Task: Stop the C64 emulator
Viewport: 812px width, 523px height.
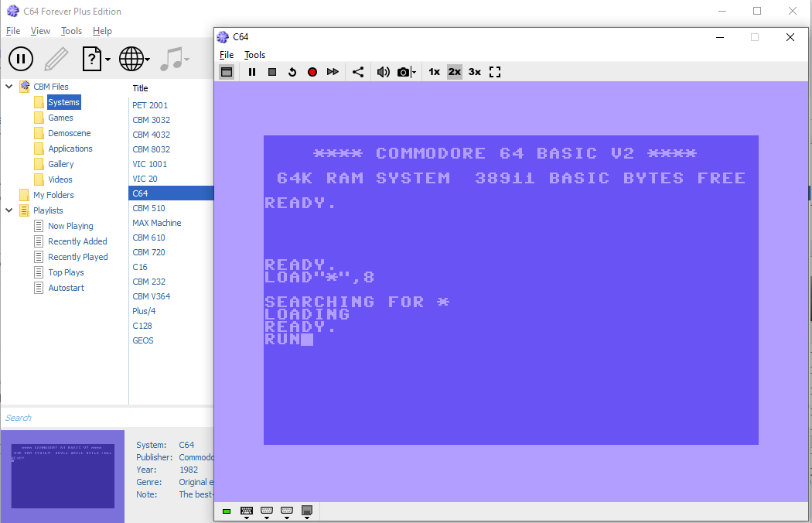Action: point(272,72)
